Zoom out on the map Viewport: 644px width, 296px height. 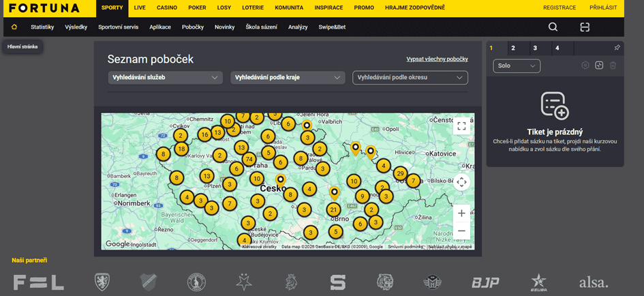461,231
